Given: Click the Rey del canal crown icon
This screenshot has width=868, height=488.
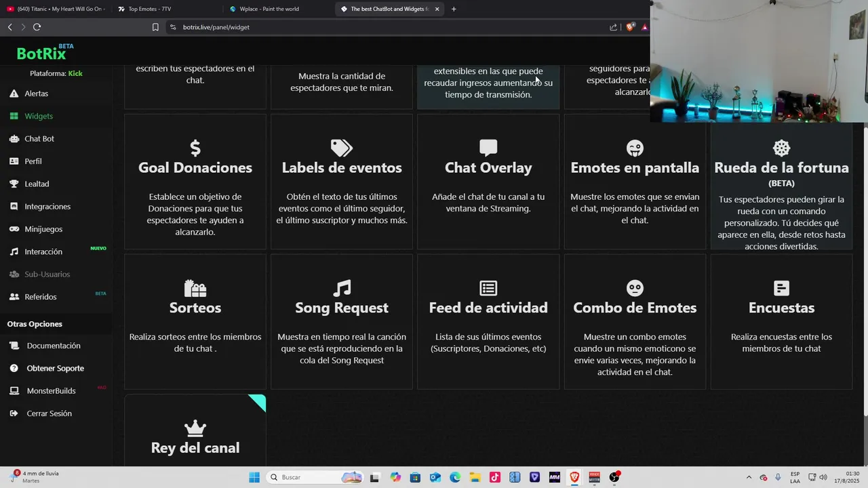Looking at the screenshot, I should (x=195, y=428).
